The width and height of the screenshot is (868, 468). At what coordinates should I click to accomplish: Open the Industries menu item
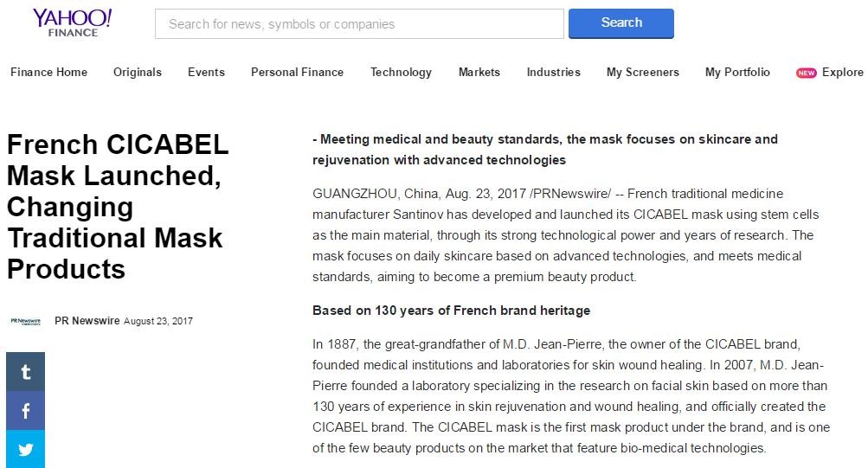(554, 73)
